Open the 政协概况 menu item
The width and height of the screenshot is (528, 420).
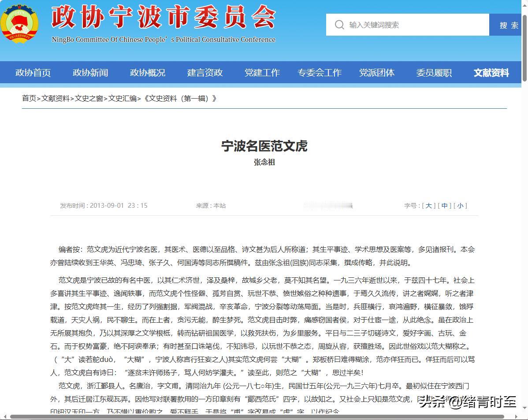(148, 73)
